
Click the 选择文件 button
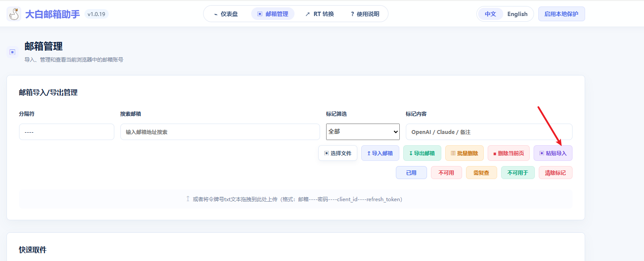[x=338, y=153]
